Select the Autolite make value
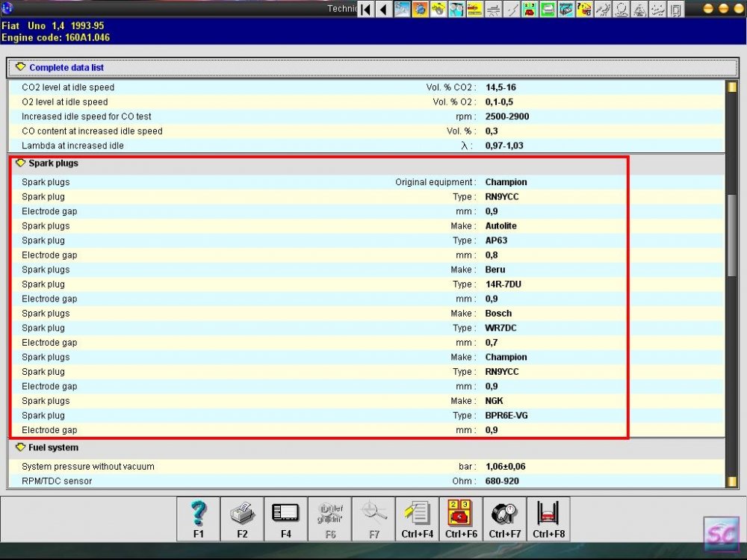This screenshot has width=747, height=560. (500, 225)
